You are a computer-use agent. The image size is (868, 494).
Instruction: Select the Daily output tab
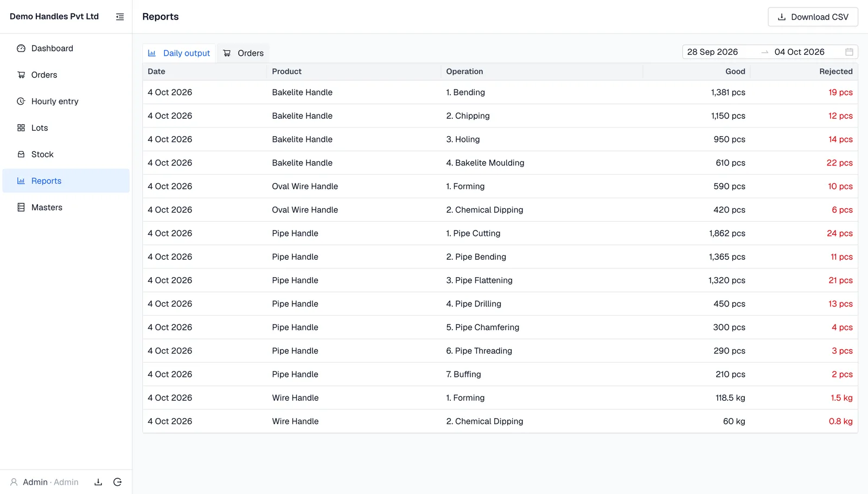179,53
